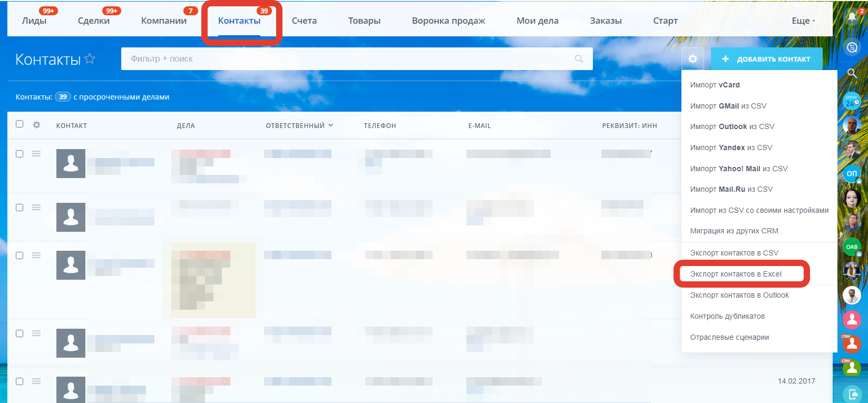Click the search magnifier inside the filter field
The height and width of the screenshot is (403, 868).
click(x=579, y=59)
